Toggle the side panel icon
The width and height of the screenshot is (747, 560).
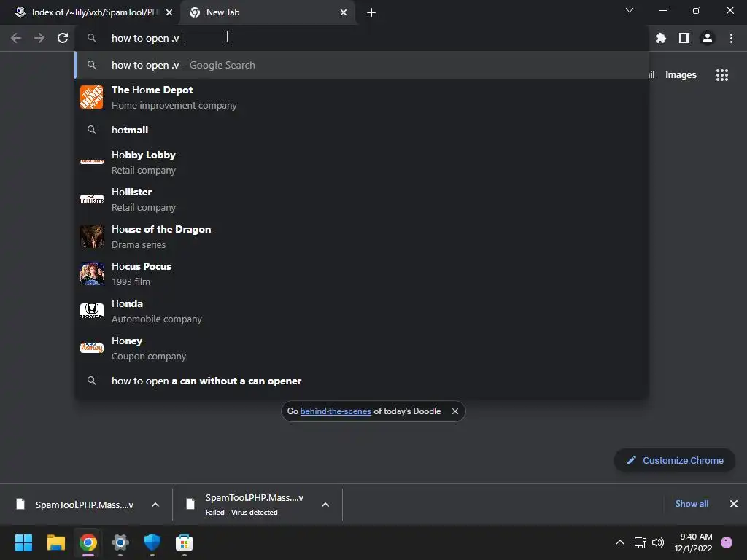684,38
